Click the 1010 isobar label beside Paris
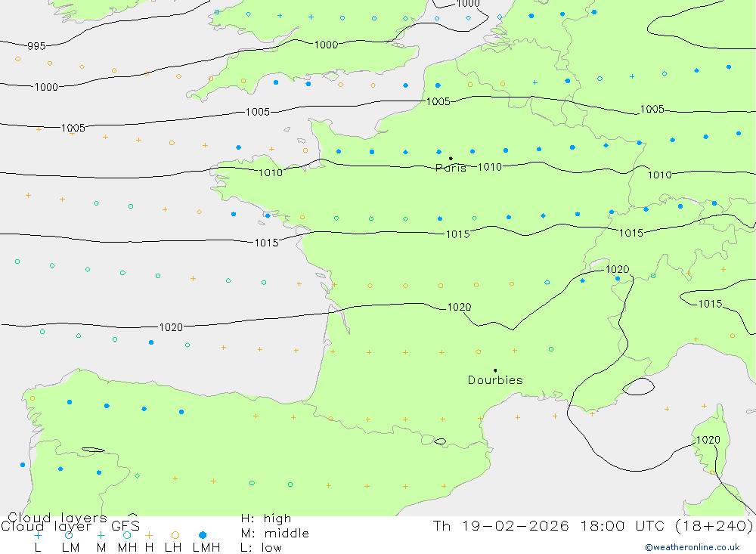This screenshot has width=756, height=554. pyautogui.click(x=489, y=167)
